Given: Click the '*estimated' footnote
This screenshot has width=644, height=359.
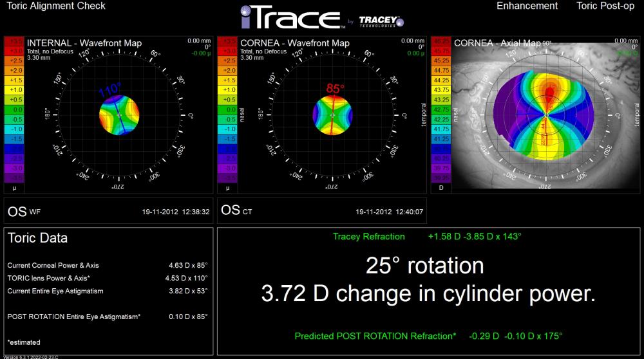Looking at the screenshot, I should pos(24,342).
